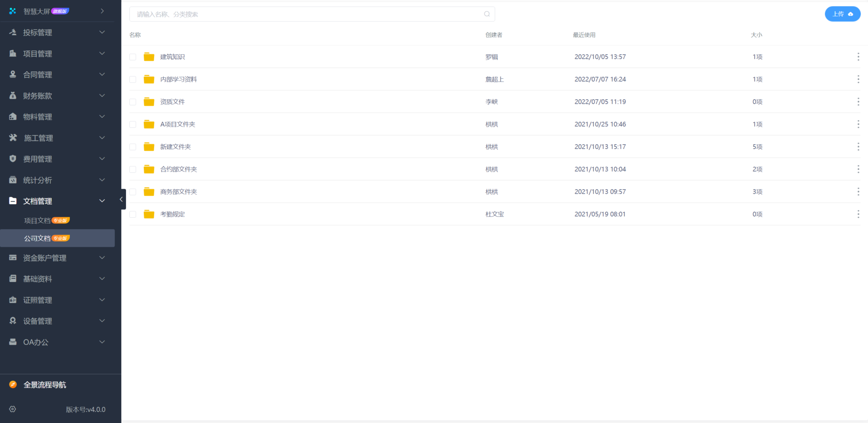Click the blue 上传 upload button
The width and height of the screenshot is (868, 423).
point(842,14)
